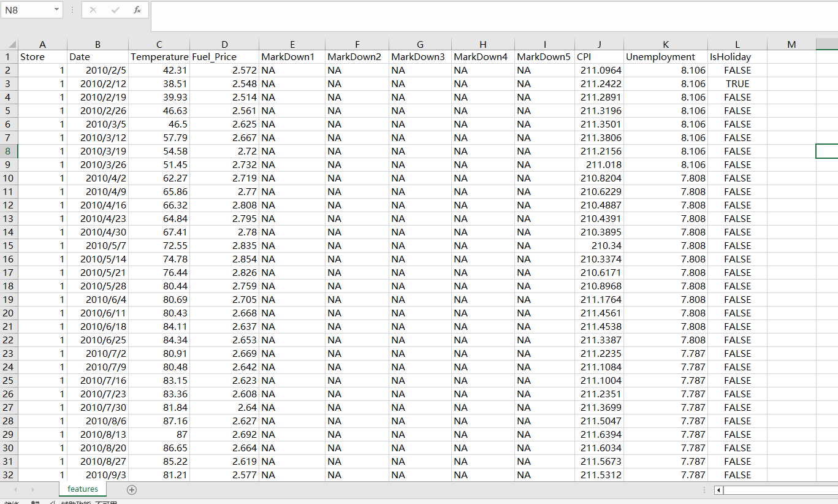Click the date cell 2010/5/28

pos(97,286)
